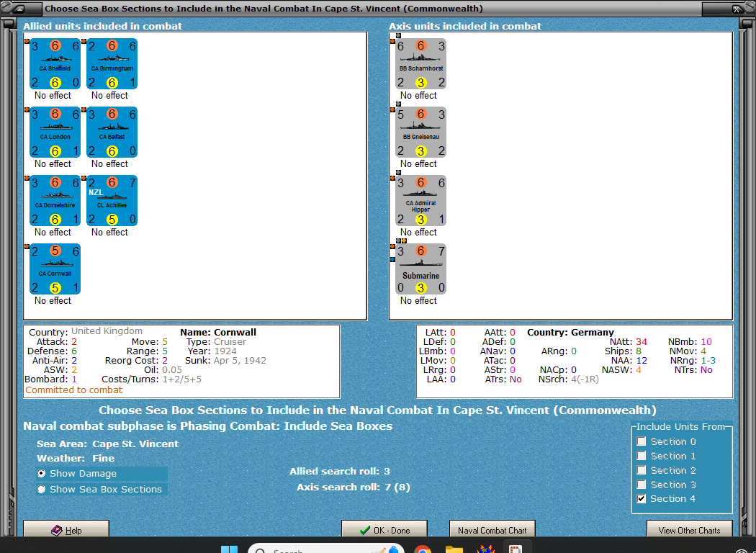Click the 'Country: Germany' label

(570, 332)
